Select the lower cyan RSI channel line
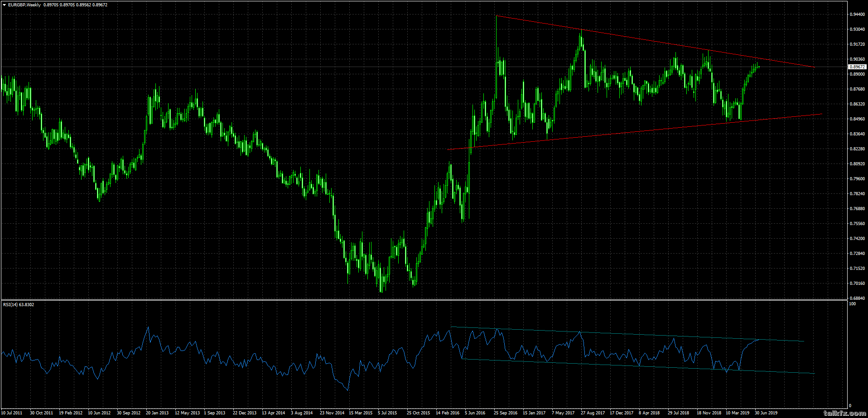 pos(638,366)
